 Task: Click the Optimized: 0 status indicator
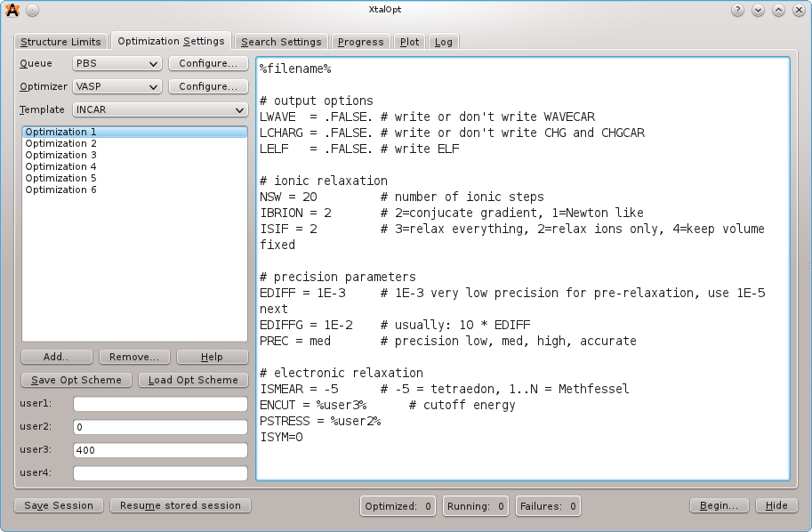[398, 506]
